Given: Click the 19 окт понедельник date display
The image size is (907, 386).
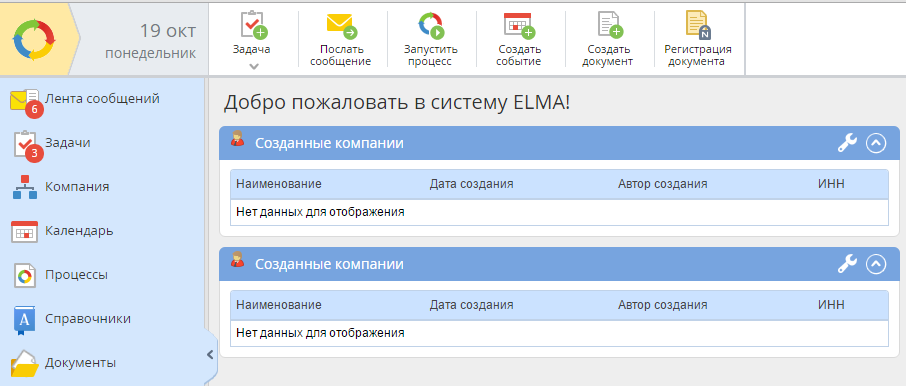Looking at the screenshot, I should [x=150, y=41].
